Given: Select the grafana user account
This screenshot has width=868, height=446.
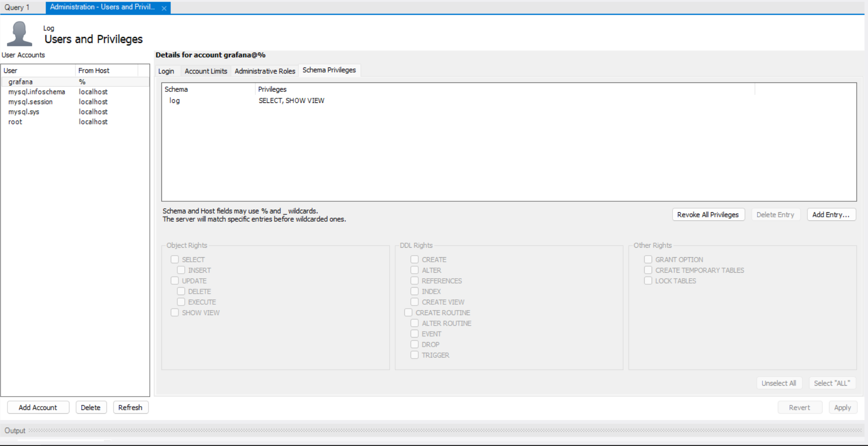Looking at the screenshot, I should (x=75, y=82).
